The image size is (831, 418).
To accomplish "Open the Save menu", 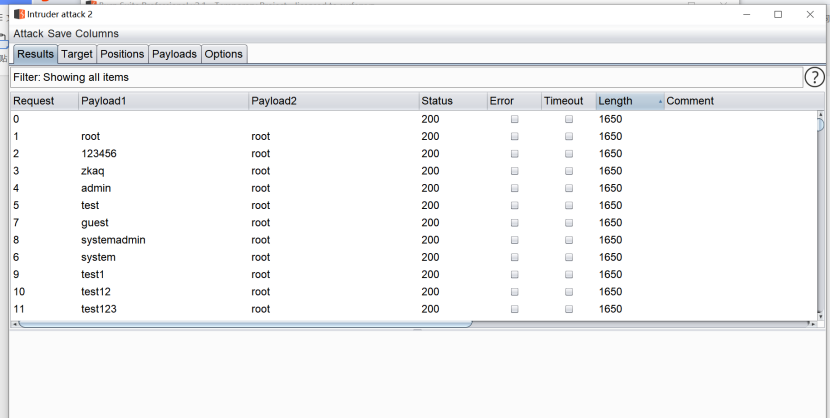I will (60, 34).
